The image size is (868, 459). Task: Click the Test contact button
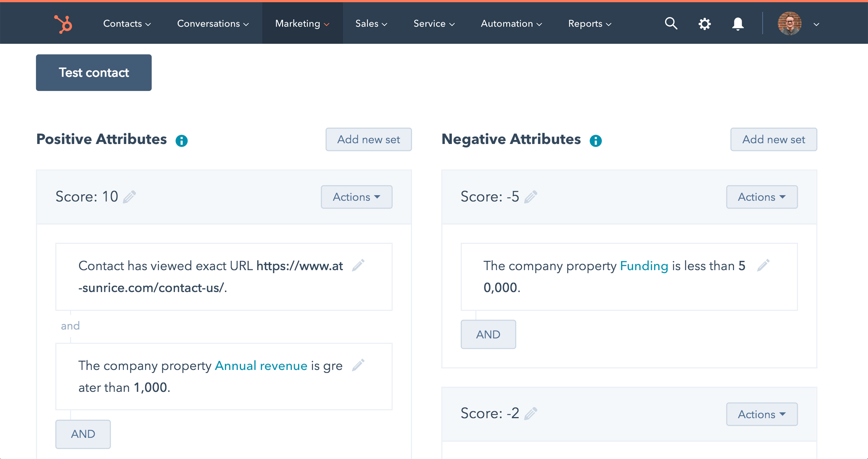pyautogui.click(x=94, y=73)
